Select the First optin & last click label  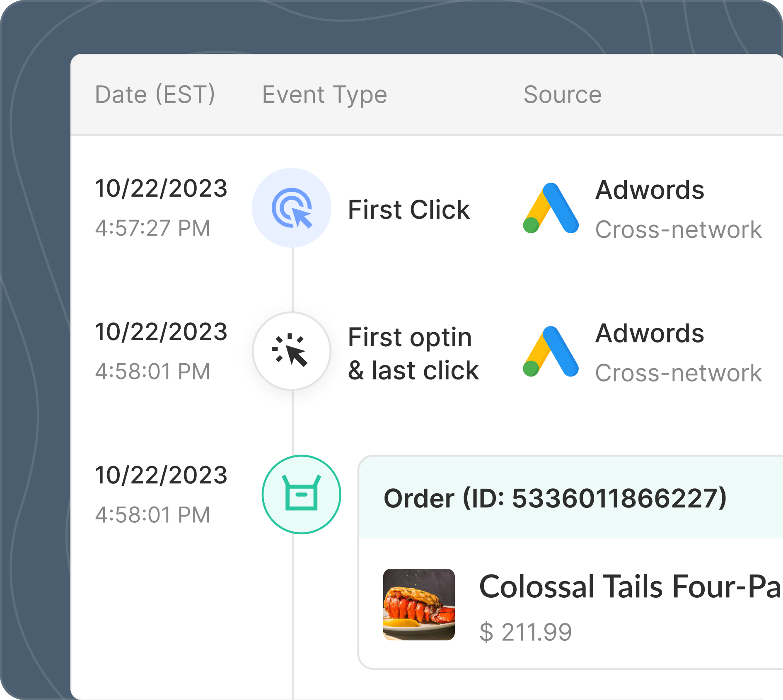413,354
